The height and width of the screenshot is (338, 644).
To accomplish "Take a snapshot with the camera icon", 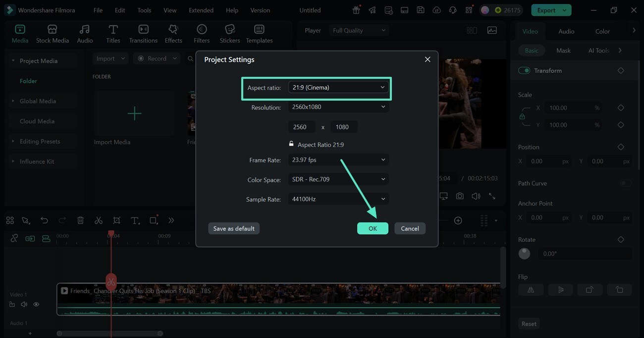I will click(x=460, y=196).
